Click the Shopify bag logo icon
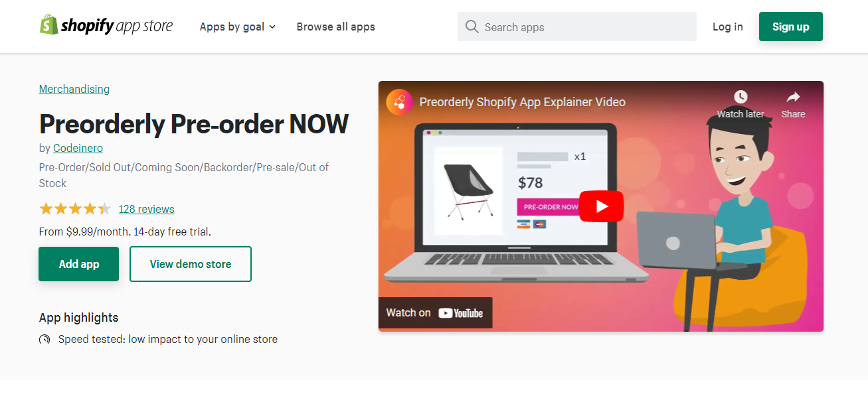 point(48,25)
